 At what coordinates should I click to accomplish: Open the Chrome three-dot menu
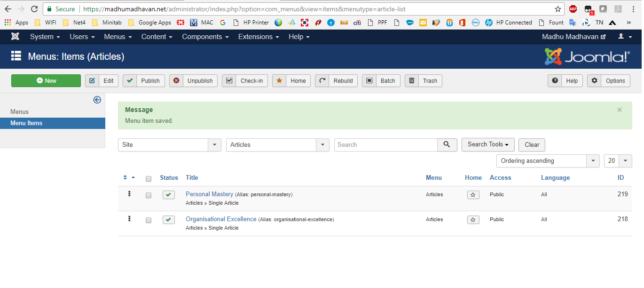tap(633, 9)
